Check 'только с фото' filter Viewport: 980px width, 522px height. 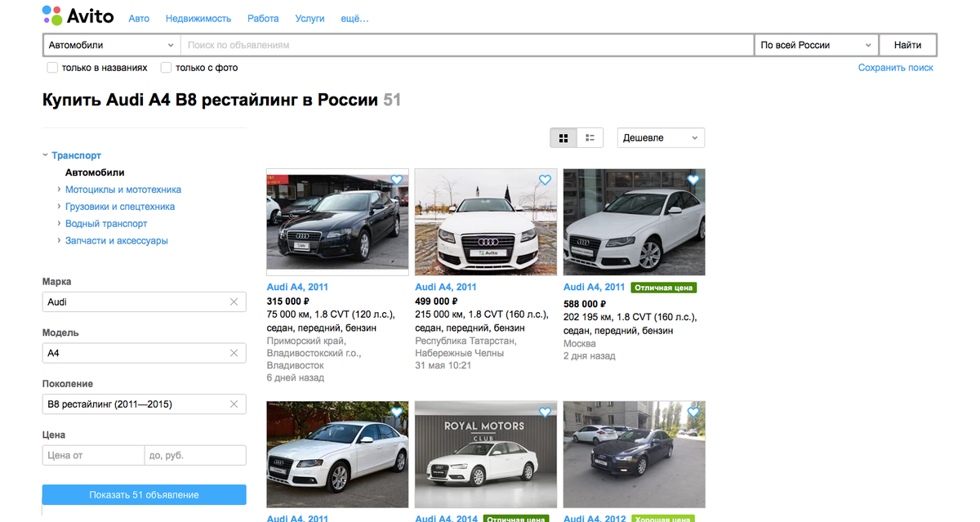[x=167, y=68]
